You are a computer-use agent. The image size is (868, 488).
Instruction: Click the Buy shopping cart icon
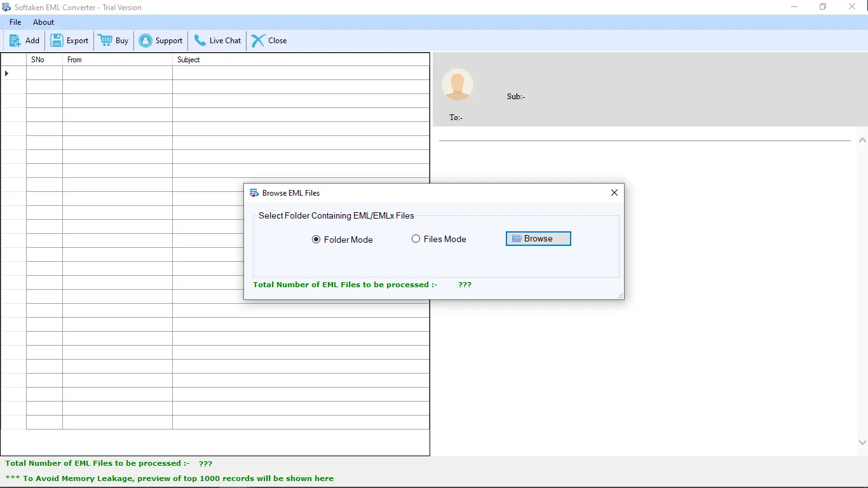[x=105, y=40]
